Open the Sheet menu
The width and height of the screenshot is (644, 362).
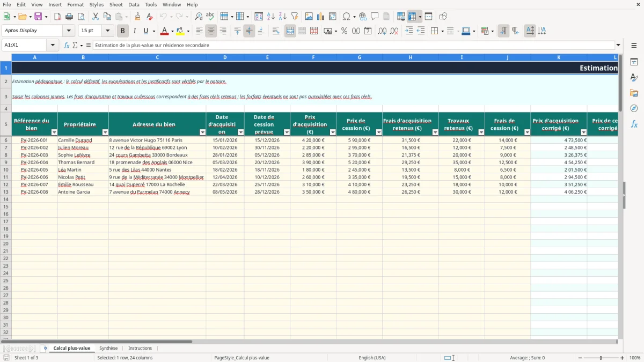point(116,4)
